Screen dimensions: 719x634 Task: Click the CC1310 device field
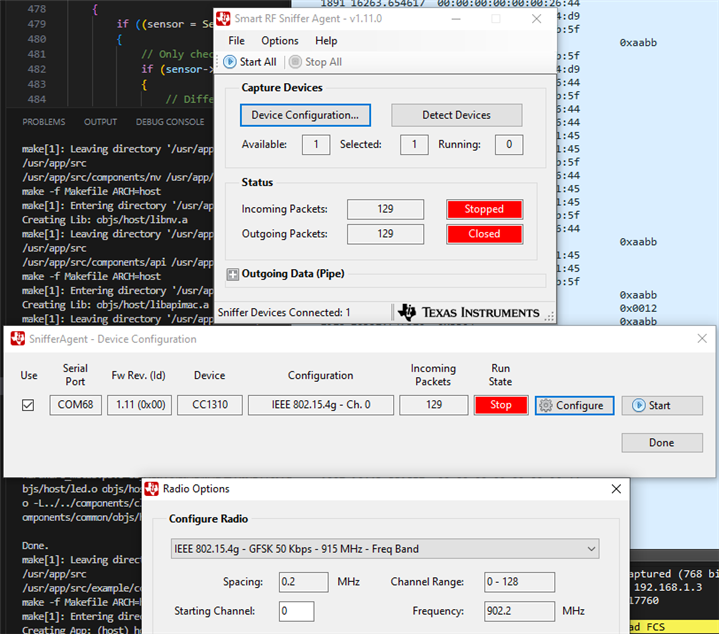pos(210,405)
